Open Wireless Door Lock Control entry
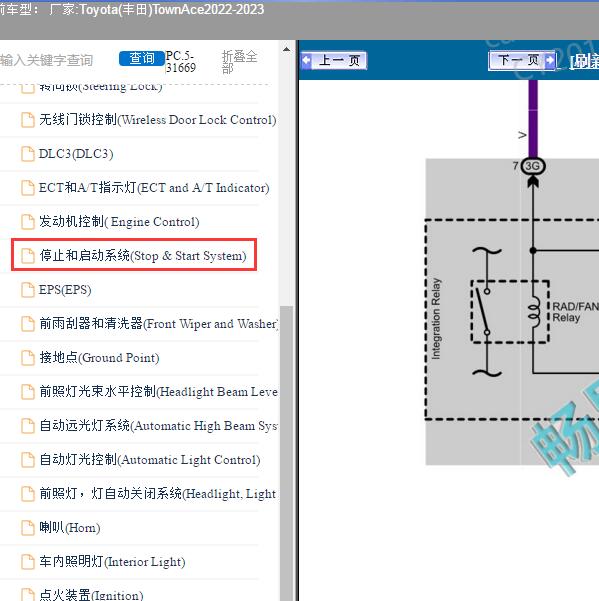The image size is (599, 601). (158, 120)
